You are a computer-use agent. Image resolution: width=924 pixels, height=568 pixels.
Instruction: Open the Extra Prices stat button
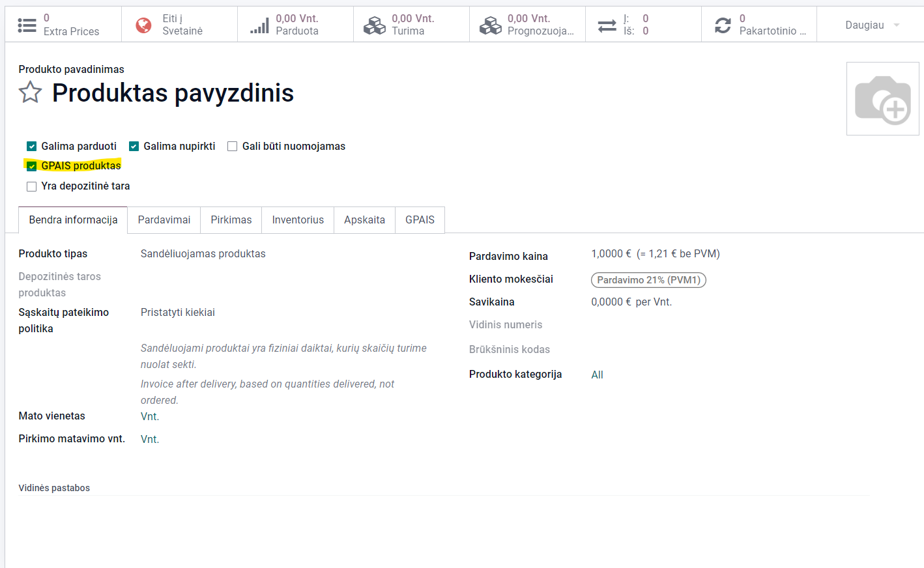point(63,25)
